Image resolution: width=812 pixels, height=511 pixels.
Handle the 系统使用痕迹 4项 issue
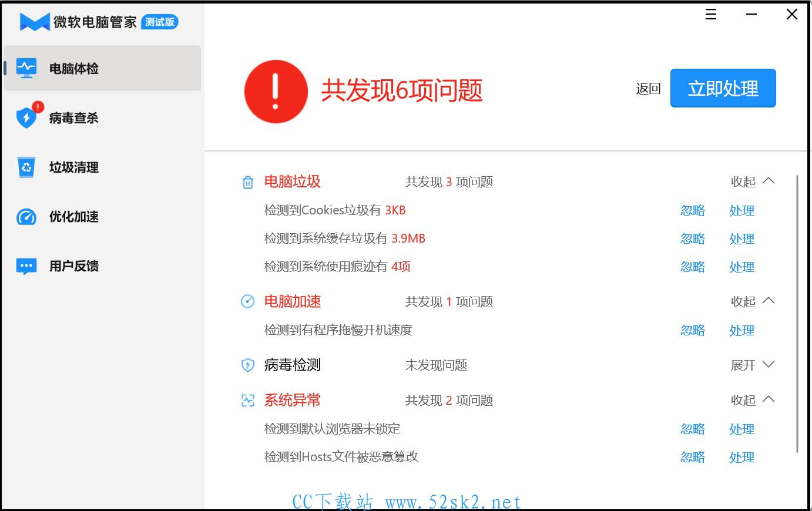click(742, 267)
